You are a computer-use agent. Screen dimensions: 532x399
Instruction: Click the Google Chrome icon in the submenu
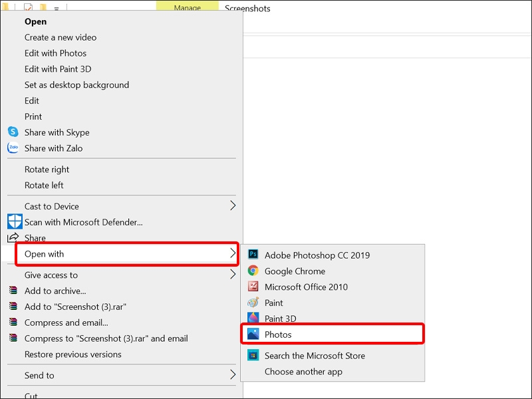253,271
